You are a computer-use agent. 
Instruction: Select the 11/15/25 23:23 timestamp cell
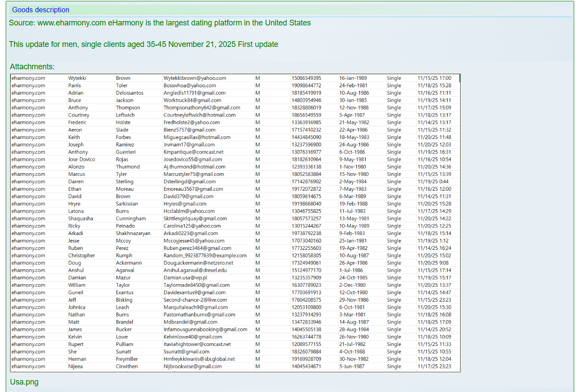(x=434, y=300)
